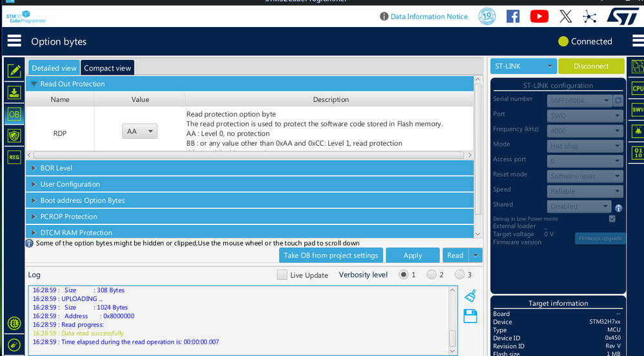644x356 pixels.
Task: Click the Firmware upgrade button
Action: pyautogui.click(x=600, y=238)
